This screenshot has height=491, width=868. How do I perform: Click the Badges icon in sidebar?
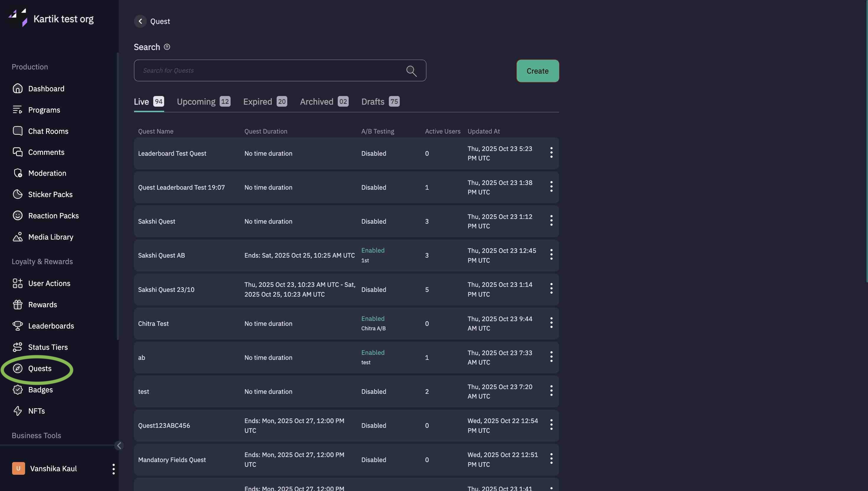[x=17, y=389]
